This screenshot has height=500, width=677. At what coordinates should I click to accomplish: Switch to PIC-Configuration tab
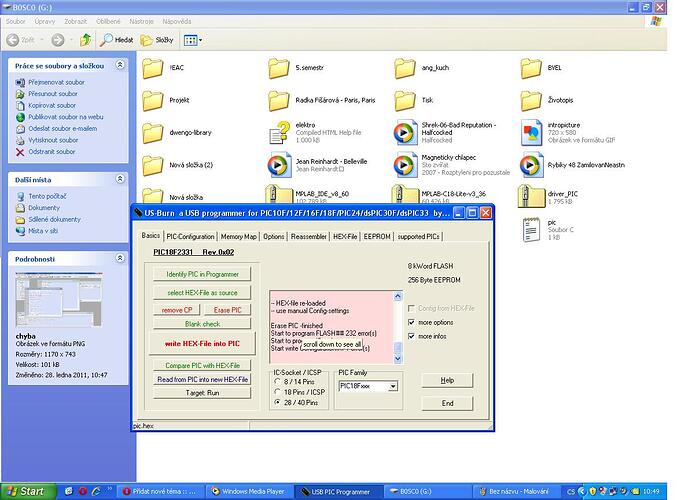click(x=190, y=237)
